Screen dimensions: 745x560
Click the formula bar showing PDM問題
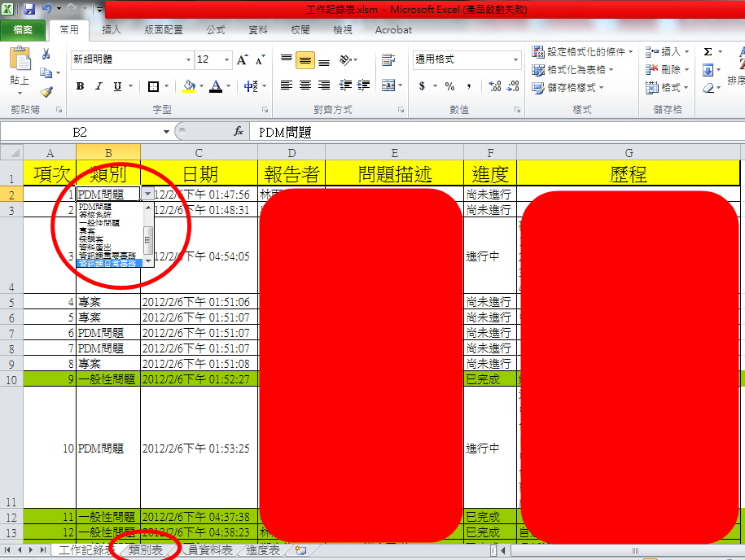pos(497,132)
